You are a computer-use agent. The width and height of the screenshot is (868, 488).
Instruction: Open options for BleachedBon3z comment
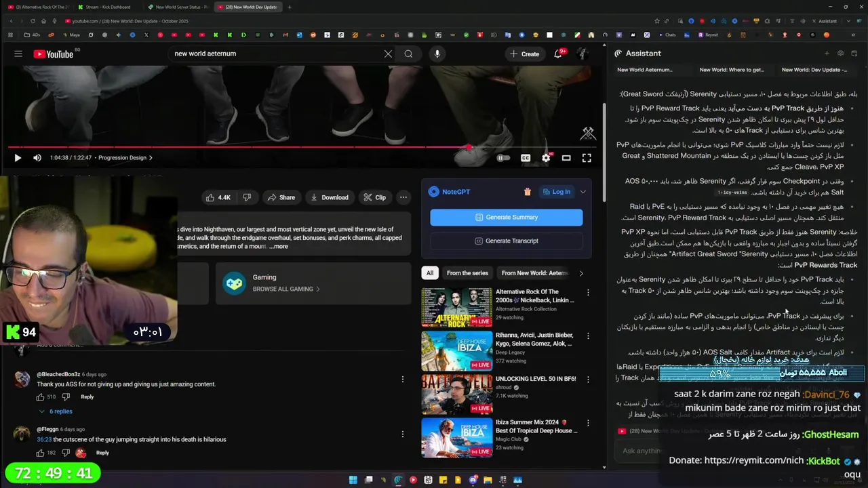point(403,380)
